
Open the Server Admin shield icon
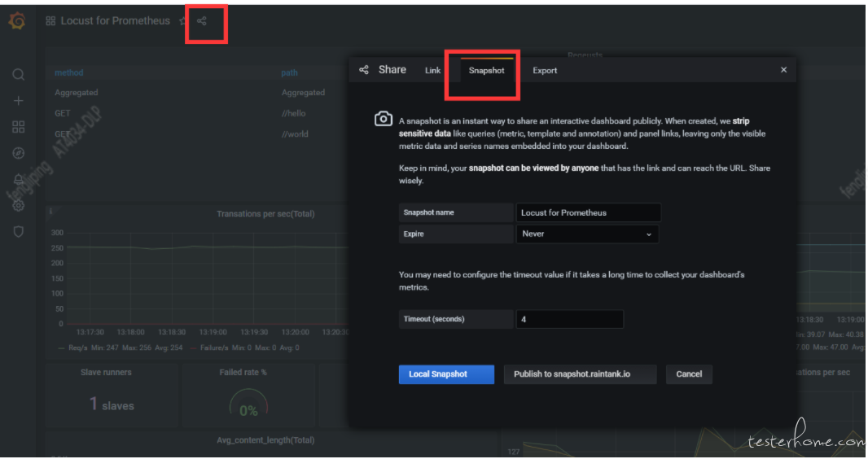point(18,232)
